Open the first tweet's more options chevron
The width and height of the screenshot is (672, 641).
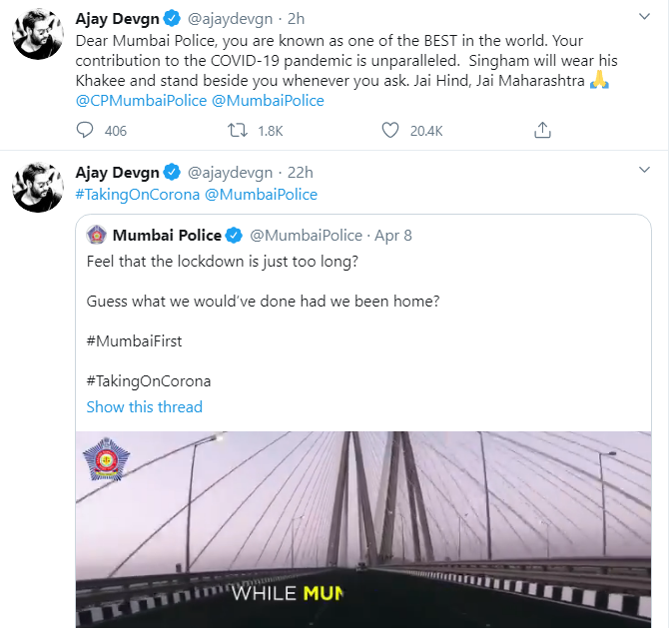(639, 19)
